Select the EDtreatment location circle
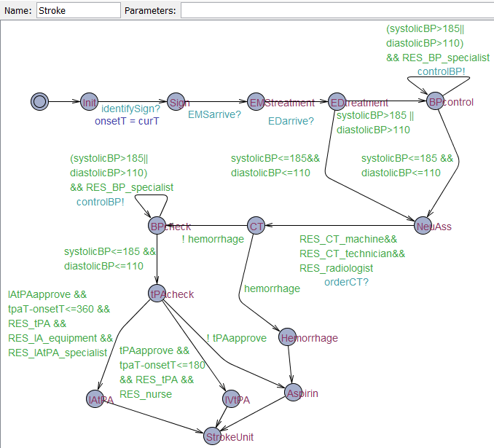 [336, 102]
